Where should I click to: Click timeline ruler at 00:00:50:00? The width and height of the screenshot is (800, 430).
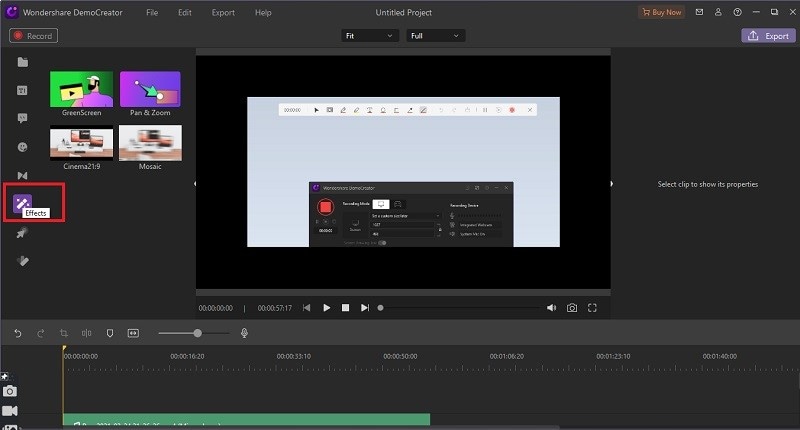pyautogui.click(x=400, y=357)
